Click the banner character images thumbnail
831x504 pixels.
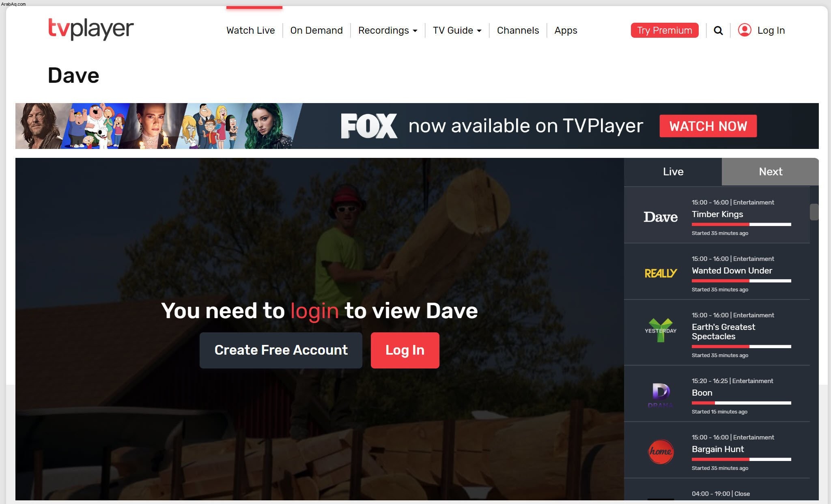click(159, 126)
